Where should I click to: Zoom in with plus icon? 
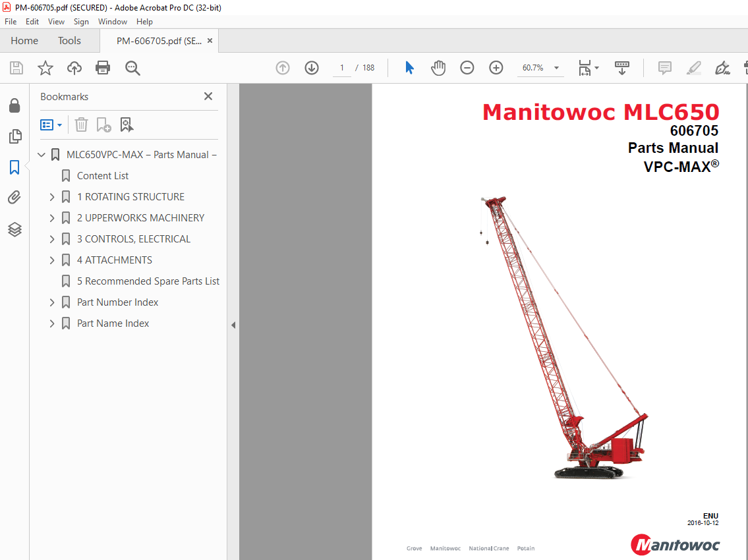[x=496, y=68]
